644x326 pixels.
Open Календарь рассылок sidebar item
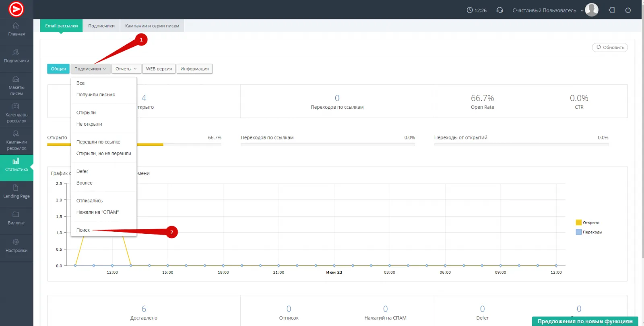click(x=16, y=113)
